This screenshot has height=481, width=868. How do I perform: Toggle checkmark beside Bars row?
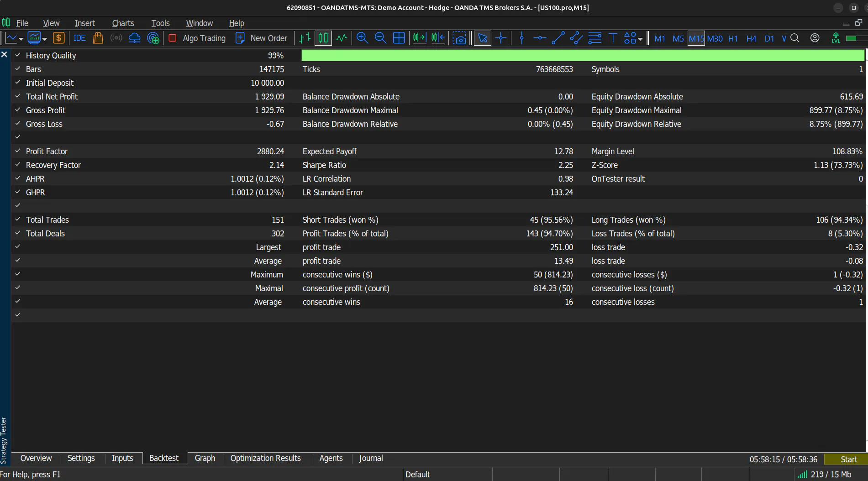click(18, 68)
